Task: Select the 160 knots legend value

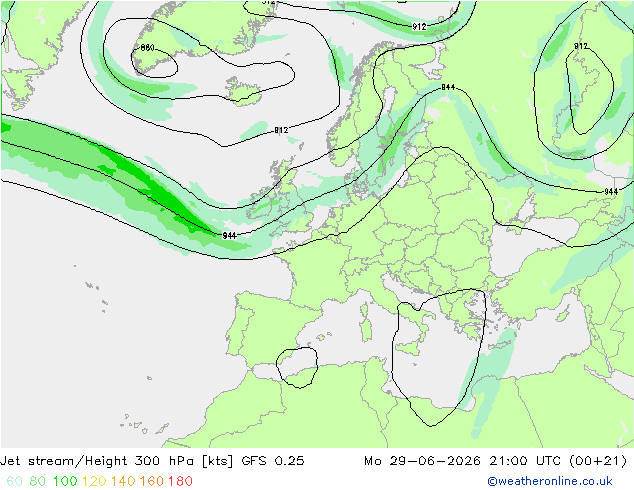Action: coord(152,481)
